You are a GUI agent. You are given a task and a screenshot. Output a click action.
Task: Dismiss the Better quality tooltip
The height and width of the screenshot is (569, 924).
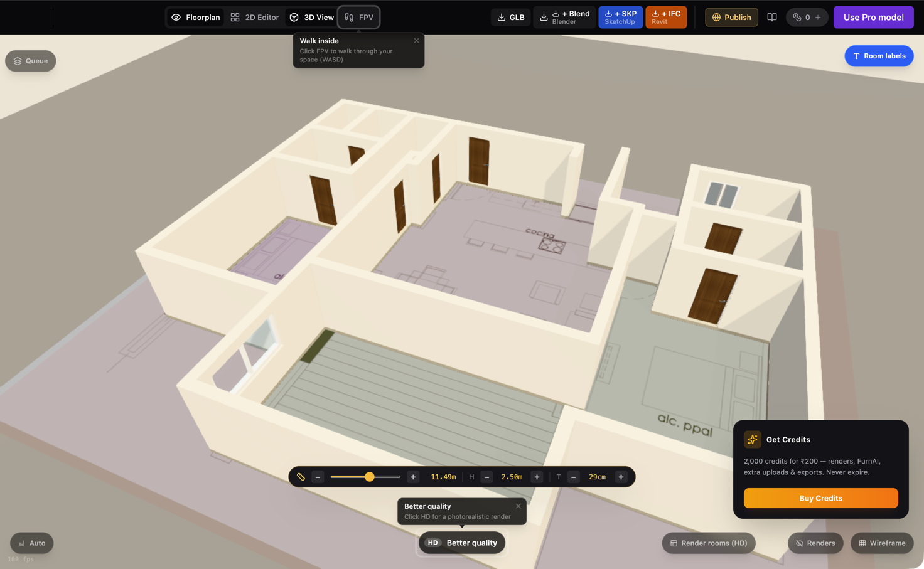[518, 506]
